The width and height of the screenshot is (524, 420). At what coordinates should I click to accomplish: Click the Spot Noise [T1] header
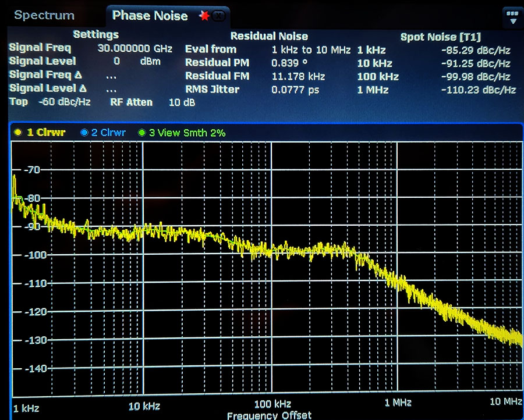click(441, 37)
